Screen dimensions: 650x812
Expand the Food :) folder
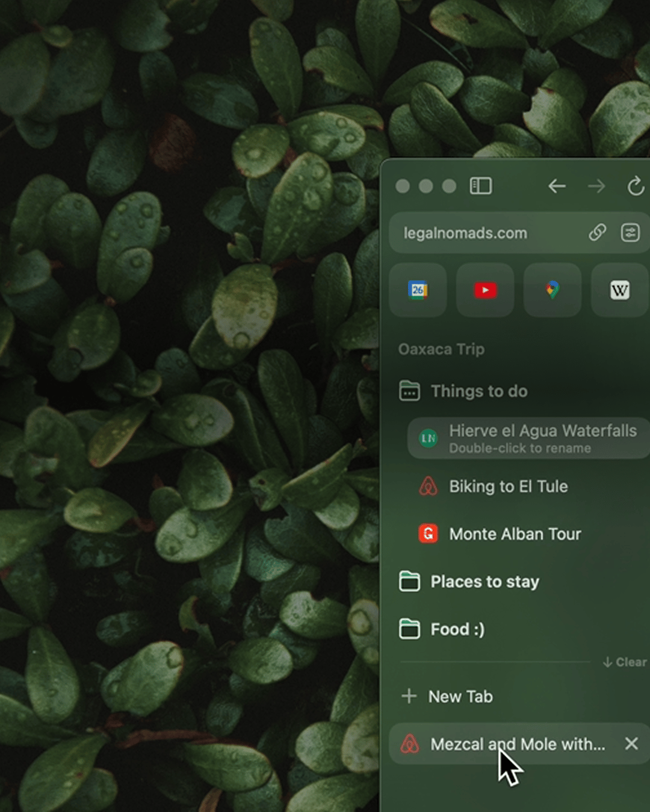(442, 629)
